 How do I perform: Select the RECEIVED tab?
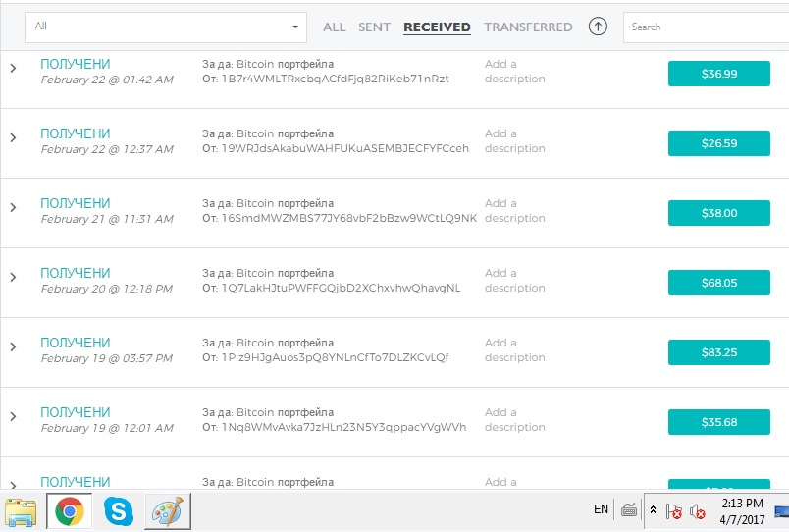[437, 27]
